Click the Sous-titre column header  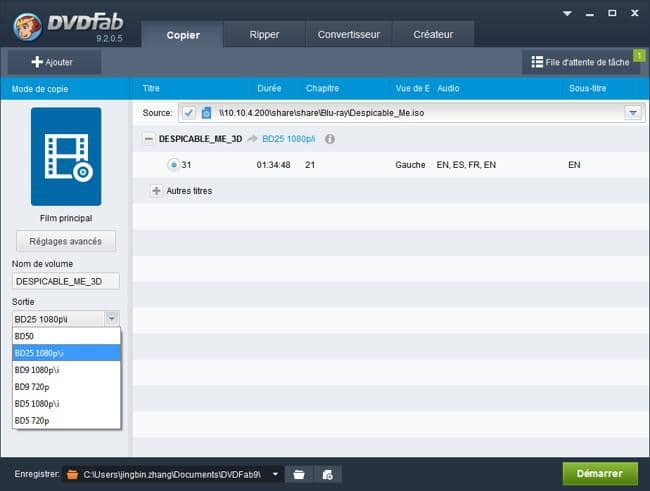click(x=587, y=88)
